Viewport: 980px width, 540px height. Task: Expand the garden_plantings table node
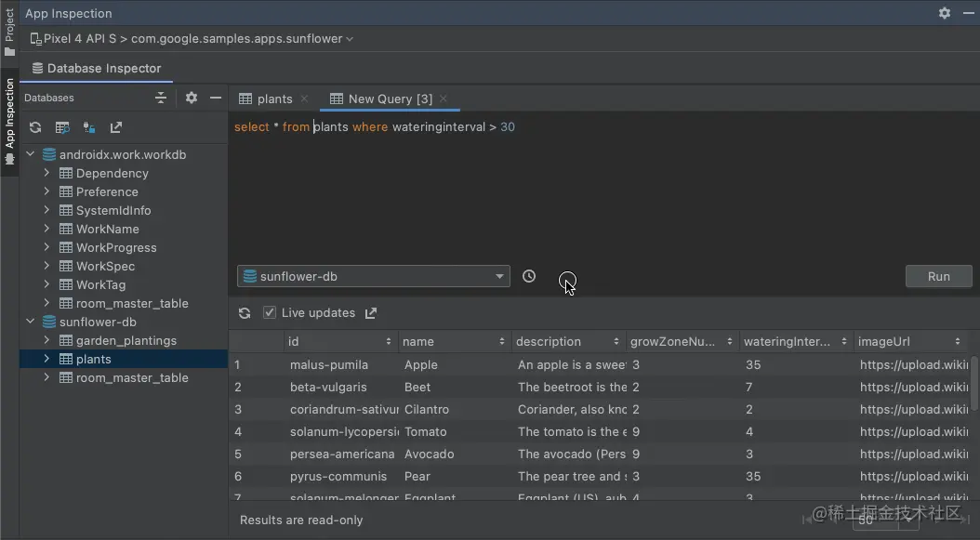46,340
